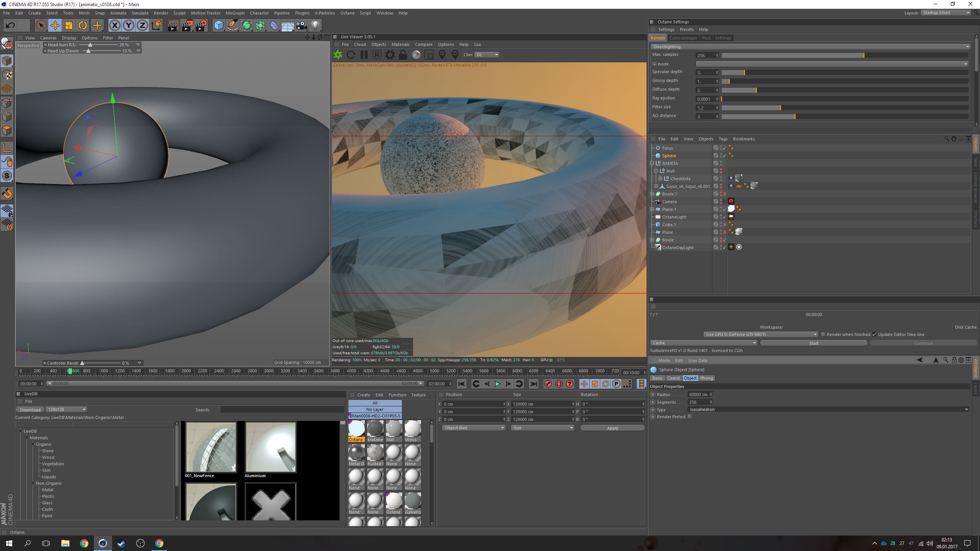The height and width of the screenshot is (551, 980).
Task: Uncheck Update Editor Time-line checkbox
Action: (x=874, y=334)
